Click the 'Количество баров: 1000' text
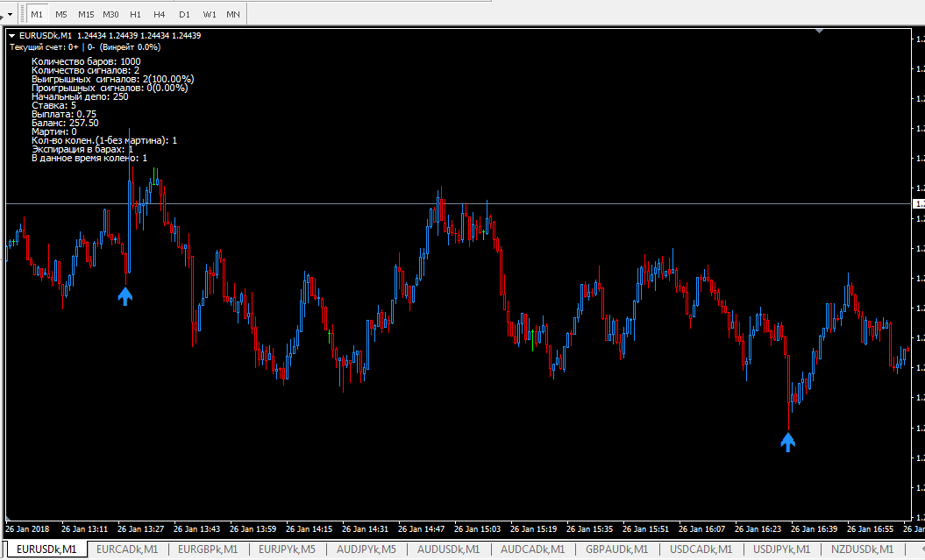The height and width of the screenshot is (560, 925). tap(86, 61)
